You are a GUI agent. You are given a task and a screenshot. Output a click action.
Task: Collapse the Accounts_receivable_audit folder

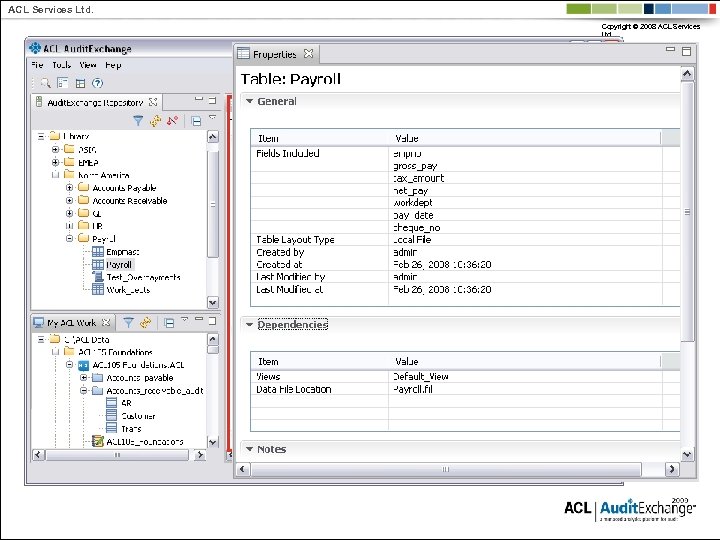(x=84, y=390)
